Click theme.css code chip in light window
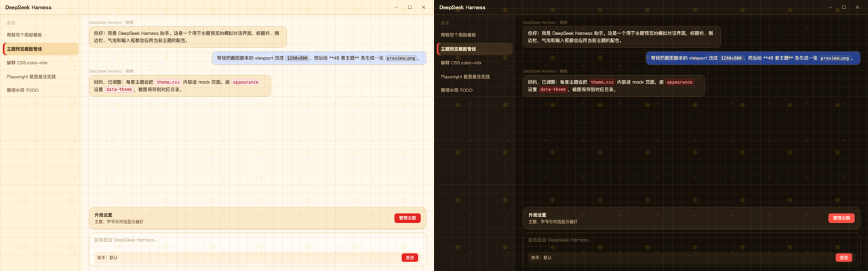This screenshot has height=271, width=868. [168, 82]
